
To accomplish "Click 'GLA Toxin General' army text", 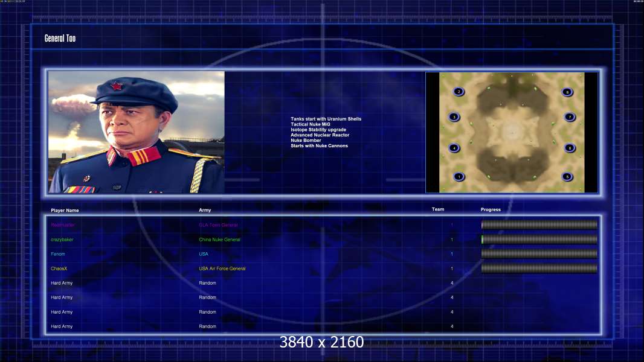I will click(x=219, y=225).
